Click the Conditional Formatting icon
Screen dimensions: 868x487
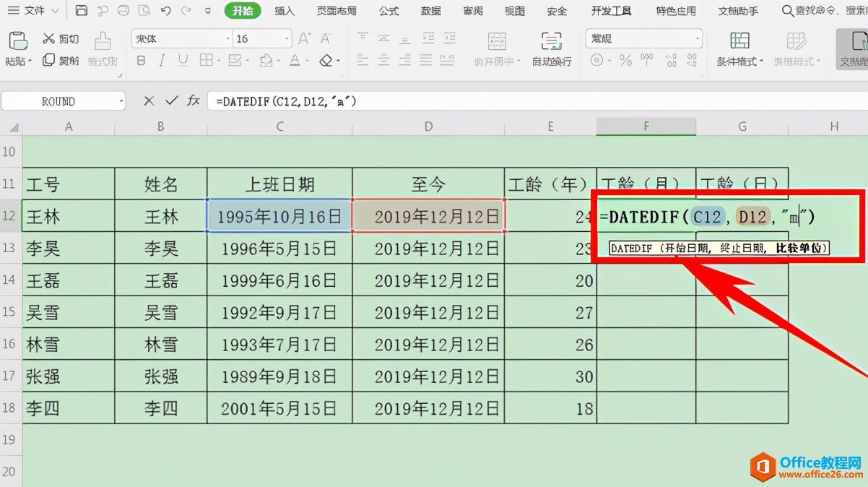pyautogui.click(x=739, y=40)
